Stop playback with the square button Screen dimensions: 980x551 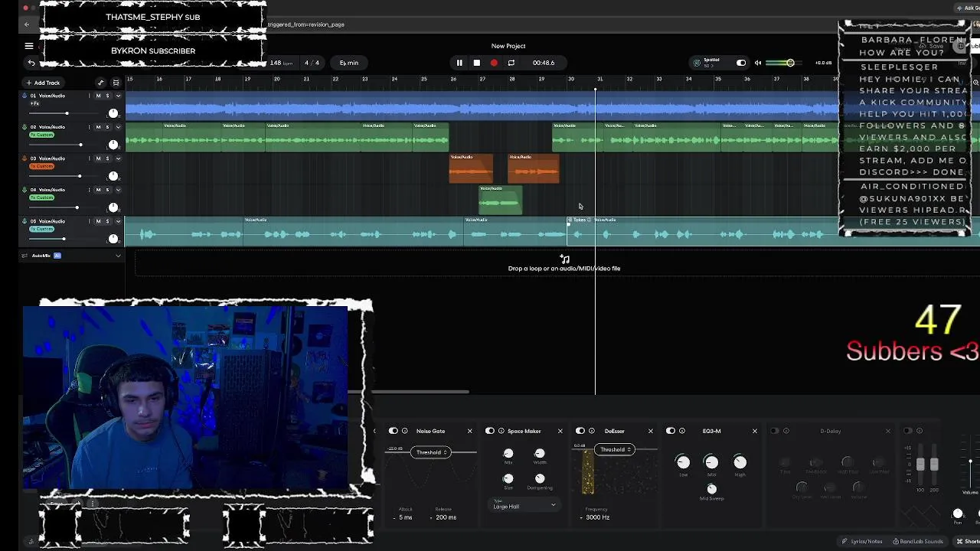point(476,63)
